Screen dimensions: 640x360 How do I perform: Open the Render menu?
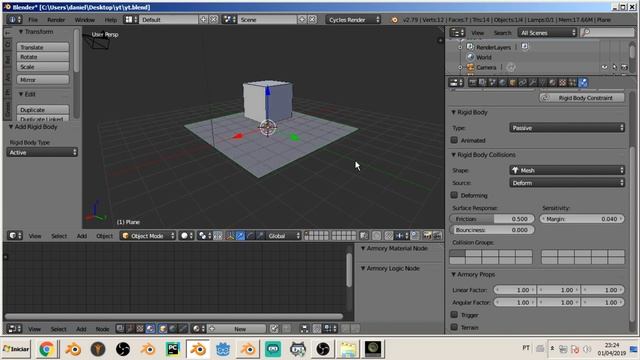pos(56,20)
